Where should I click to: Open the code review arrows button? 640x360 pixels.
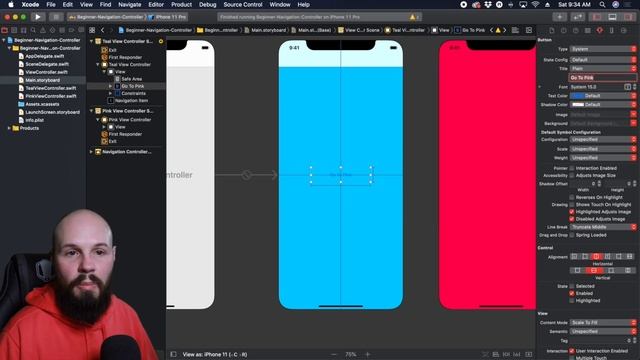pyautogui.click(x=578, y=17)
